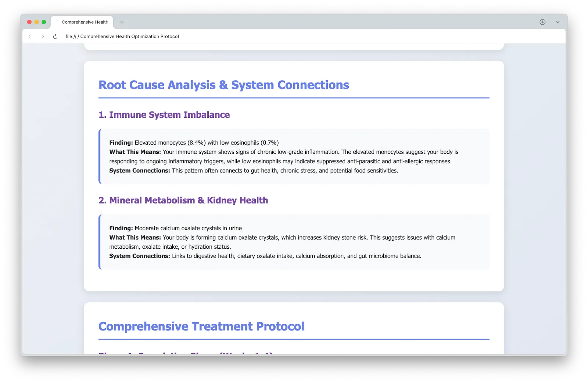This screenshot has width=588, height=383.
Task: Click System Connections label under Mineral Metabolism
Action: click(x=140, y=256)
